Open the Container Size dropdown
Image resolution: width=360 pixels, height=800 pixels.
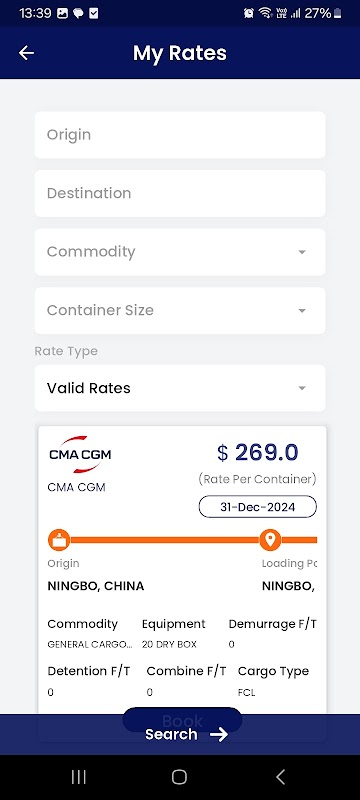click(x=180, y=311)
